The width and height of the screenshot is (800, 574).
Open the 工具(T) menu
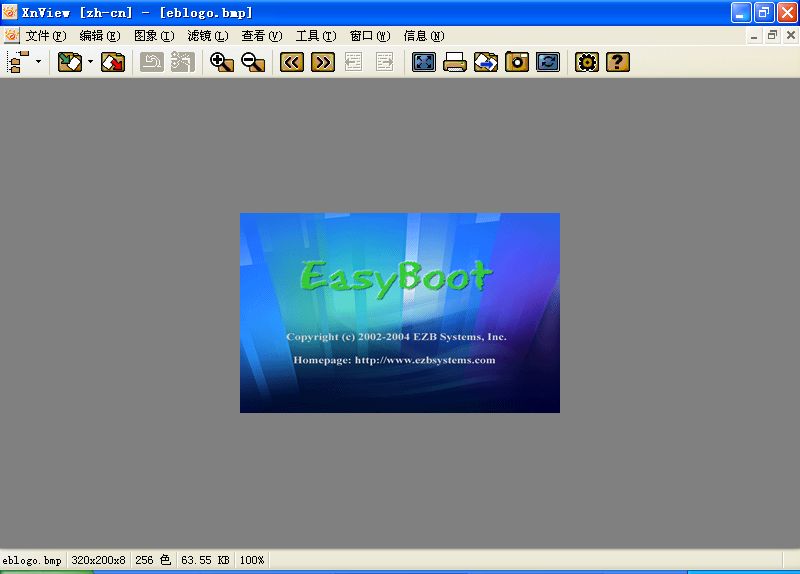click(x=316, y=36)
